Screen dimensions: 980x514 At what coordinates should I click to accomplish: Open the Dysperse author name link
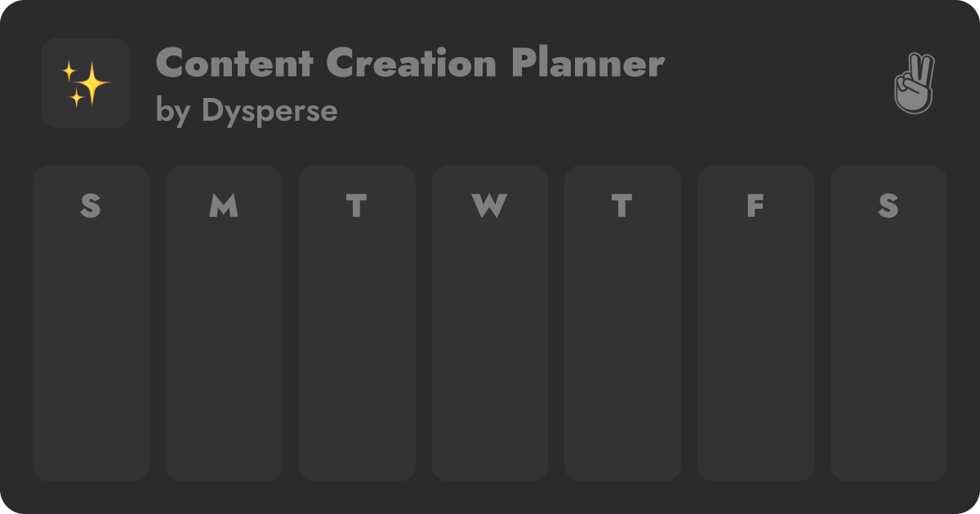pyautogui.click(x=269, y=111)
